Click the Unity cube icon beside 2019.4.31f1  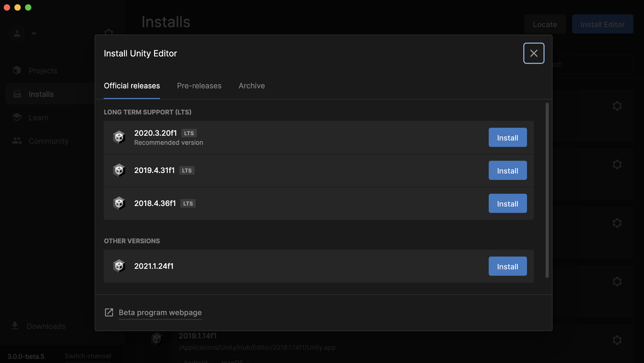pyautogui.click(x=119, y=170)
